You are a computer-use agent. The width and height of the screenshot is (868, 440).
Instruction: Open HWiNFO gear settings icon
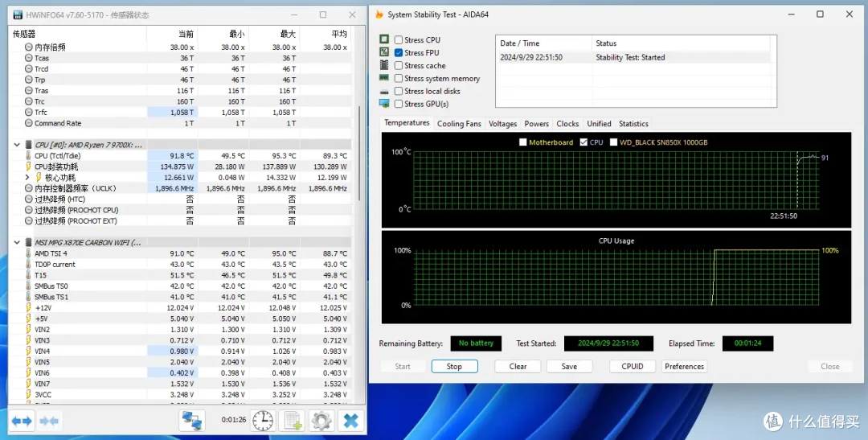(321, 421)
